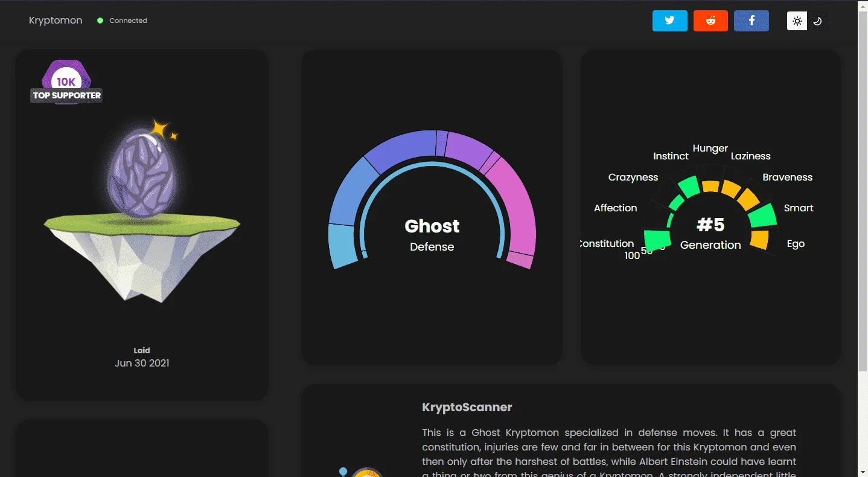Share on Reddit via the orange button
Image resolution: width=868 pixels, height=477 pixels.
710,21
